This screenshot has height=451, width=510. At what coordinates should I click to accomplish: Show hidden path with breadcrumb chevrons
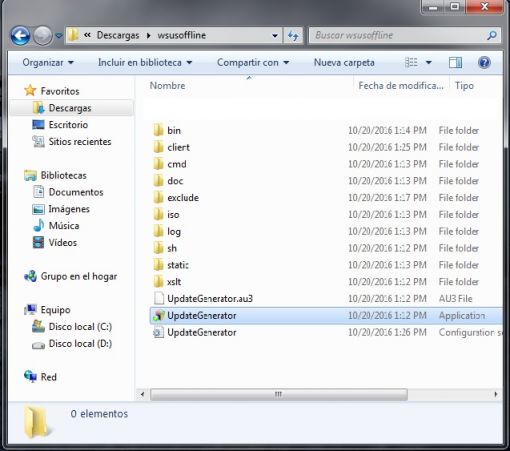87,35
